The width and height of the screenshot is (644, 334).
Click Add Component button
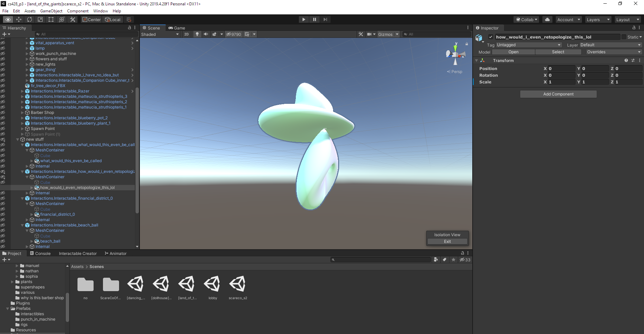pyautogui.click(x=558, y=94)
